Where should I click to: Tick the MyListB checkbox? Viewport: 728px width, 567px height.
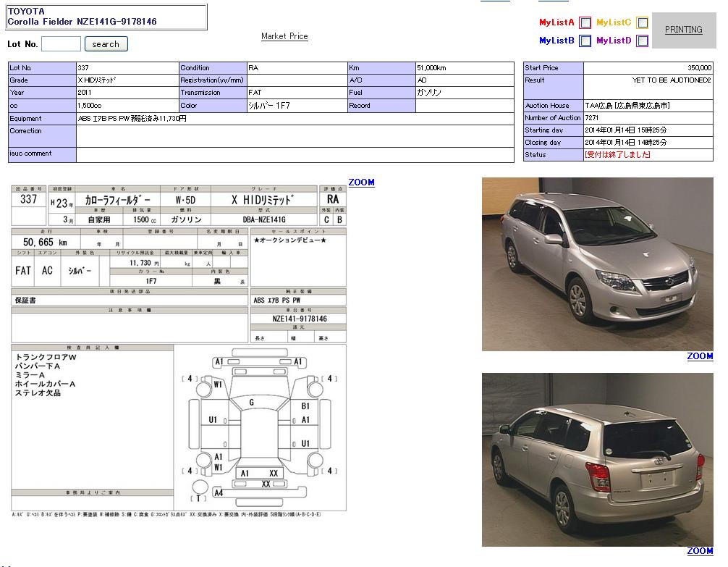pyautogui.click(x=585, y=41)
